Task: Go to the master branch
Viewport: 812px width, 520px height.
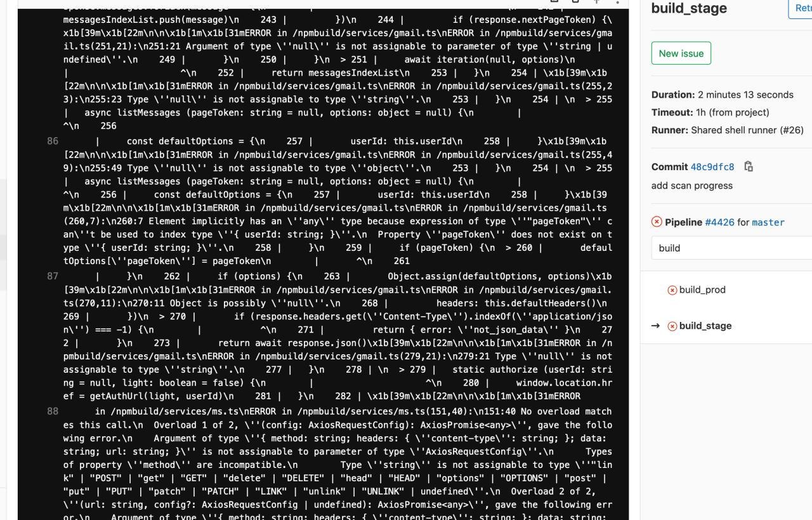Action: (768, 222)
